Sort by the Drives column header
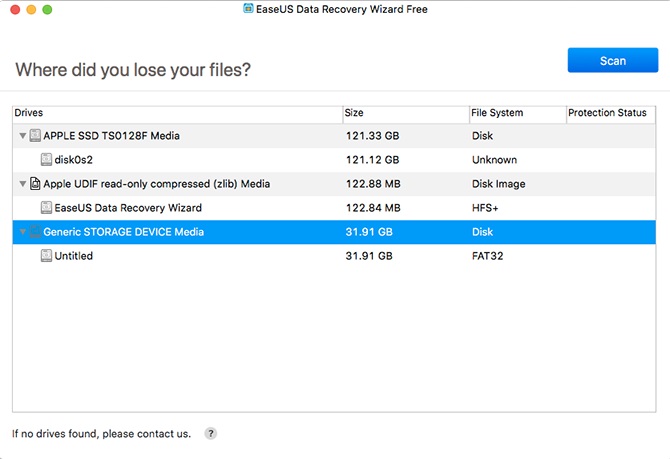 click(x=176, y=113)
